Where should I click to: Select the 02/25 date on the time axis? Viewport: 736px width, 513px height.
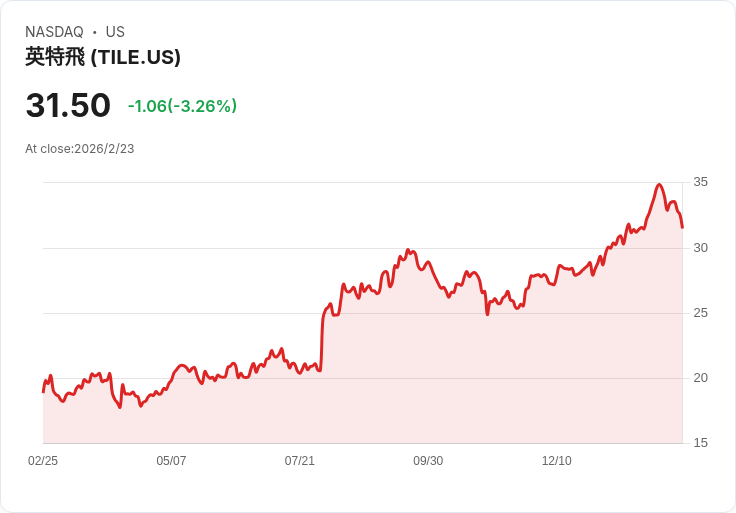pos(43,461)
